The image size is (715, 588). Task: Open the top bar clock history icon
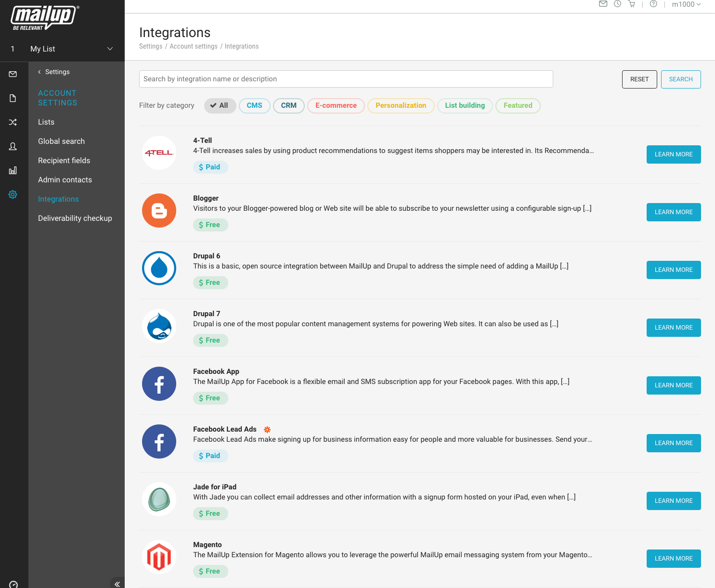[617, 4]
